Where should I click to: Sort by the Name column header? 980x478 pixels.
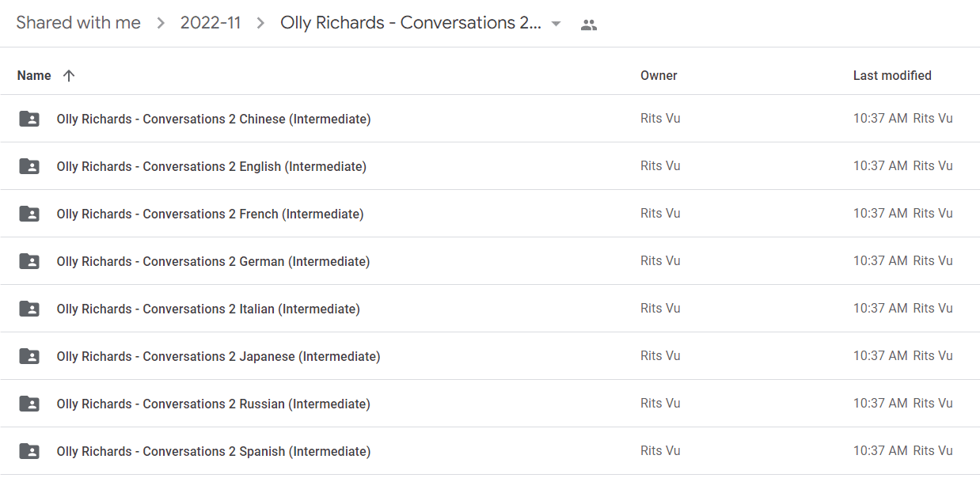pyautogui.click(x=34, y=76)
